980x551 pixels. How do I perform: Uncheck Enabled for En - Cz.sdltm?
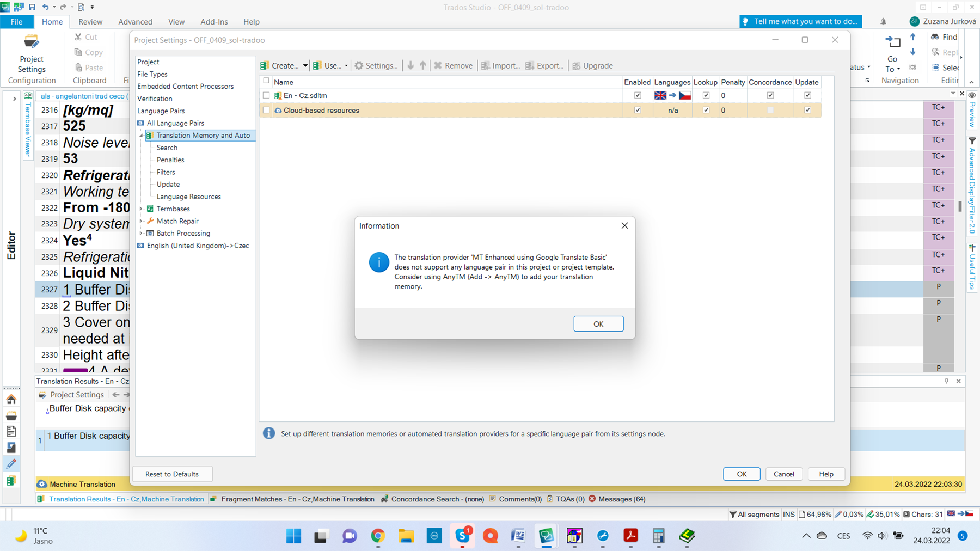coord(638,95)
